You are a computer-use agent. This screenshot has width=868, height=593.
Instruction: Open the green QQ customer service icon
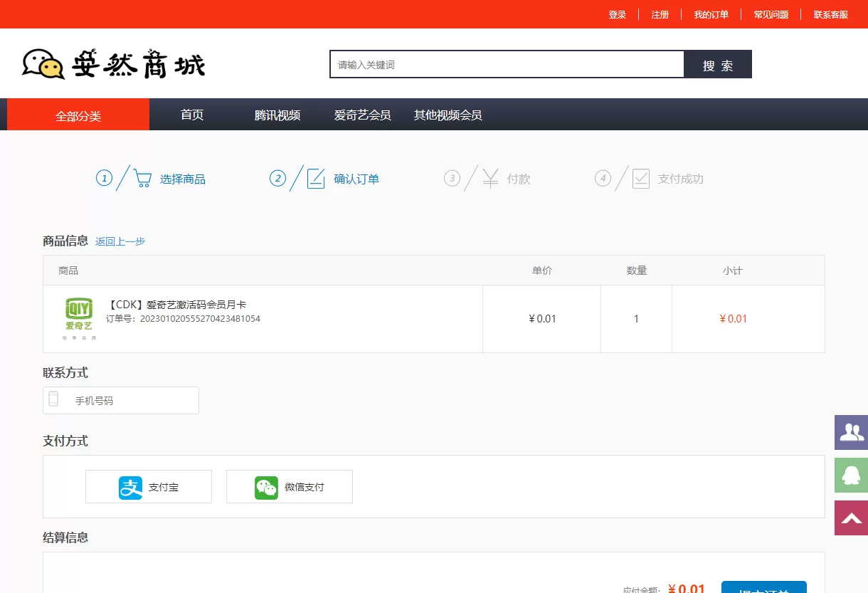[851, 475]
